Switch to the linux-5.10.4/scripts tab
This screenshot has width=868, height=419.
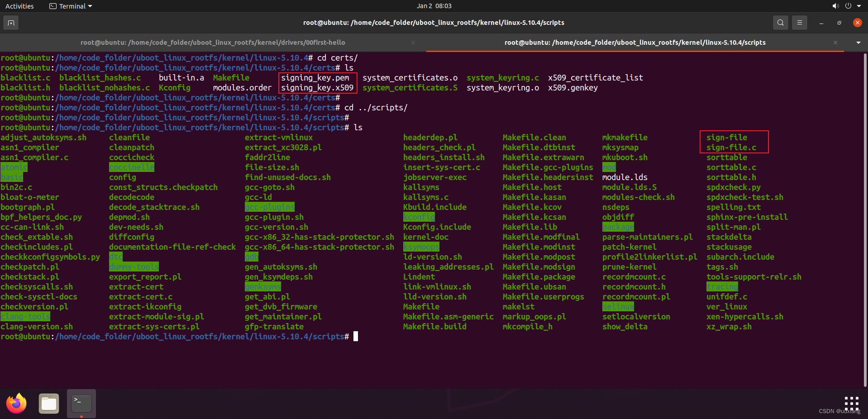[x=635, y=43]
